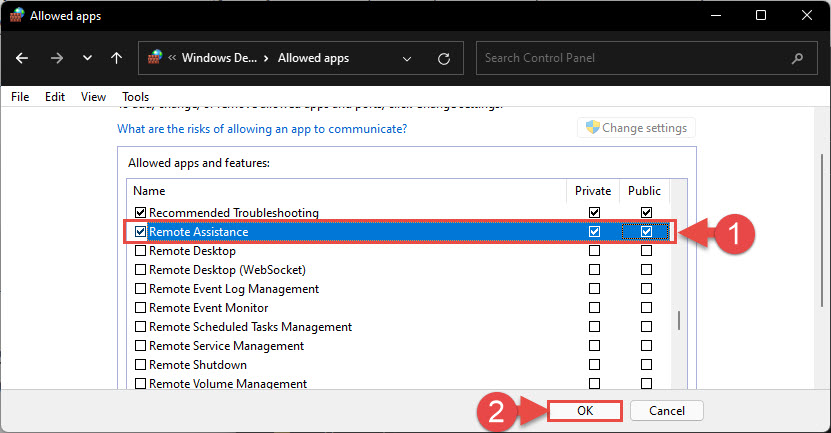Click the firewall icon in address bar

(155, 59)
